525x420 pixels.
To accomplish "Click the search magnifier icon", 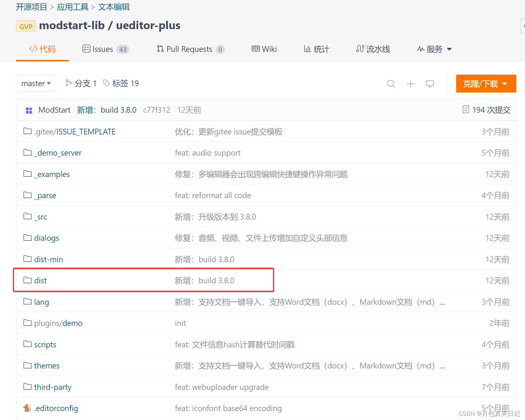I will tap(391, 84).
